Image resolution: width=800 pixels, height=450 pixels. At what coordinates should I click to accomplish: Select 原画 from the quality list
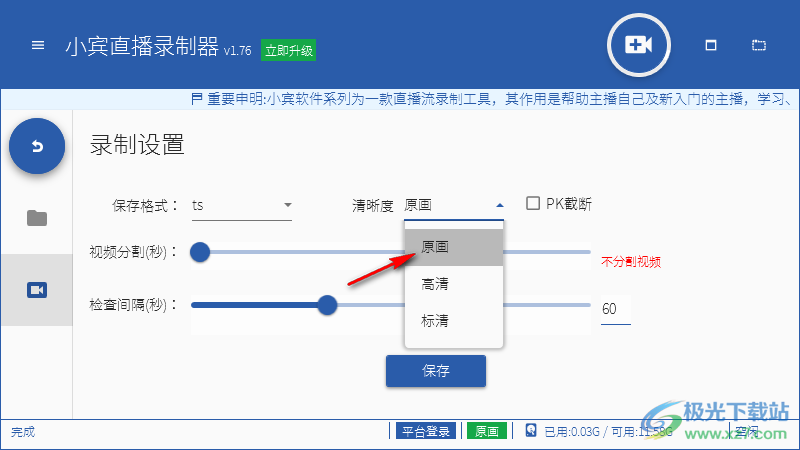(x=454, y=247)
